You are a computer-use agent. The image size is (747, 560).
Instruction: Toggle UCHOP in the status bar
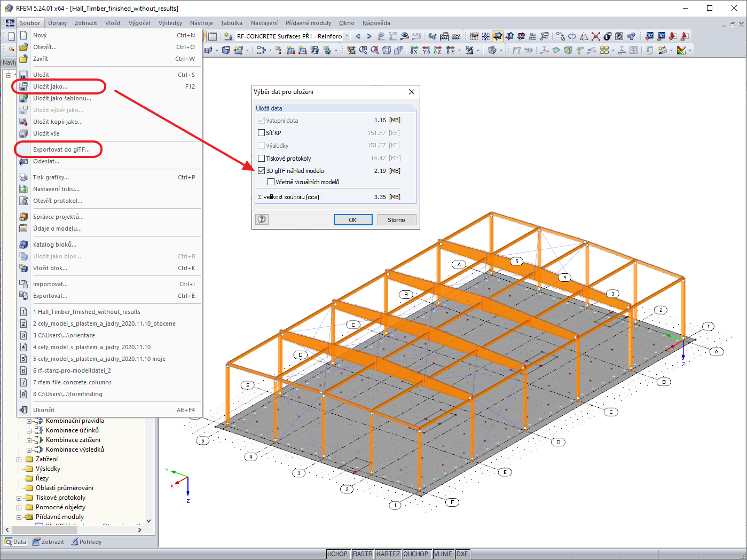pyautogui.click(x=337, y=554)
